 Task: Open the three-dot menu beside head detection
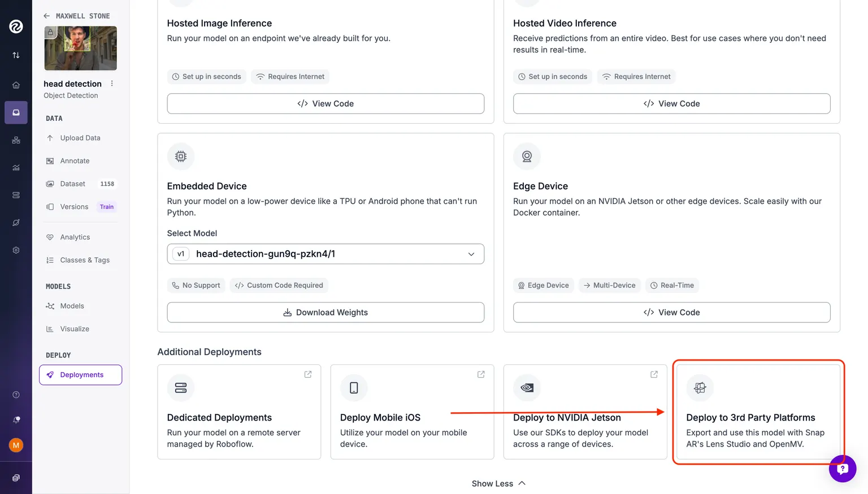coord(112,84)
